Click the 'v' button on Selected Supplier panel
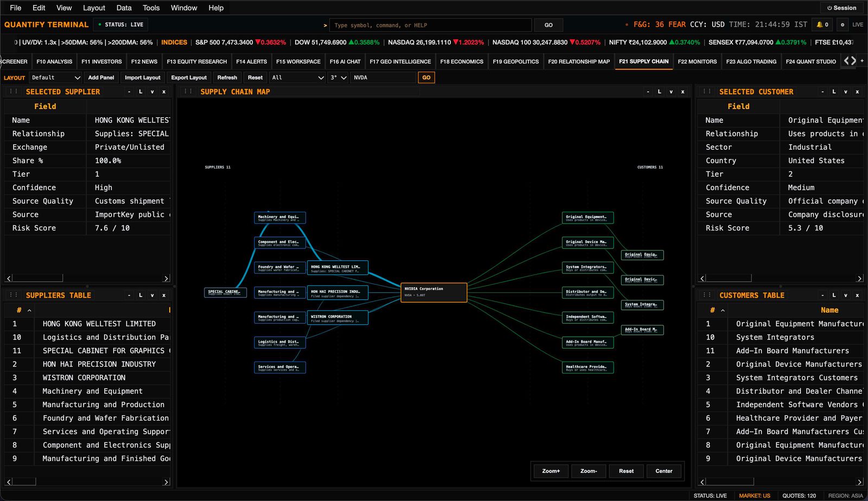Screen dimensions: 868x501 (152, 92)
